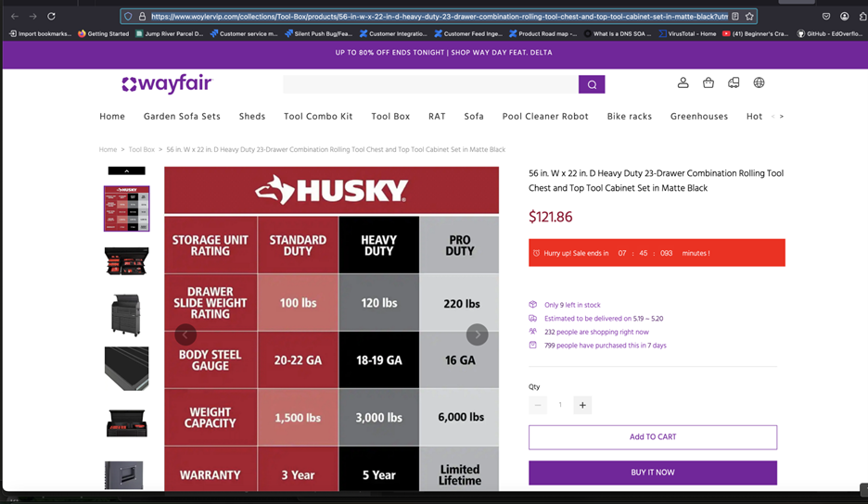
Task: Click Home breadcrumb link
Action: pyautogui.click(x=108, y=149)
